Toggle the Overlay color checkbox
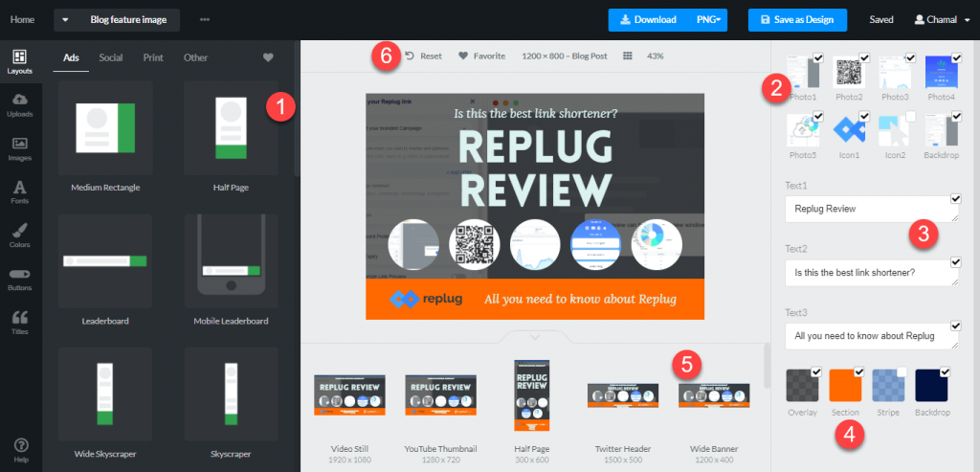The height and width of the screenshot is (472, 980). tap(815, 372)
